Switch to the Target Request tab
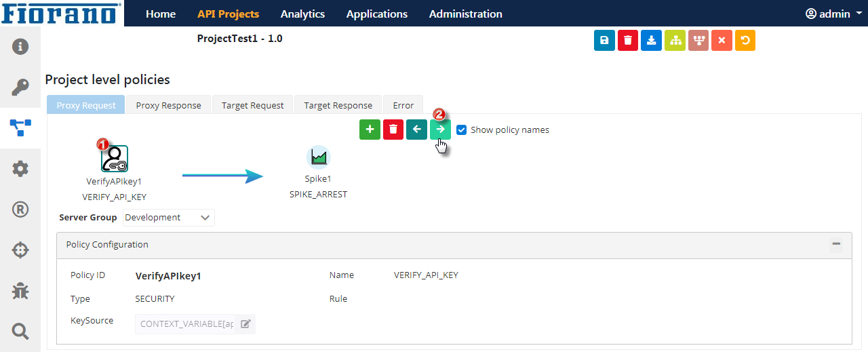The image size is (868, 352). pos(252,105)
